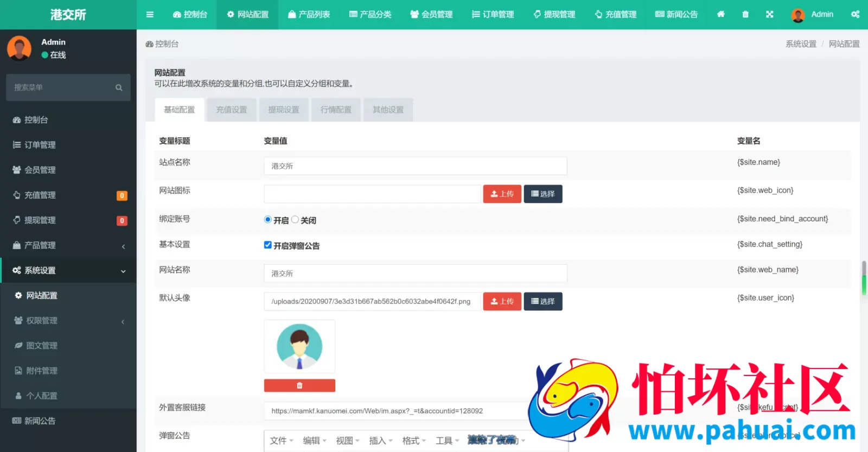This screenshot has width=868, height=452.
Task: Open home icon in top navbar
Action: point(720,15)
